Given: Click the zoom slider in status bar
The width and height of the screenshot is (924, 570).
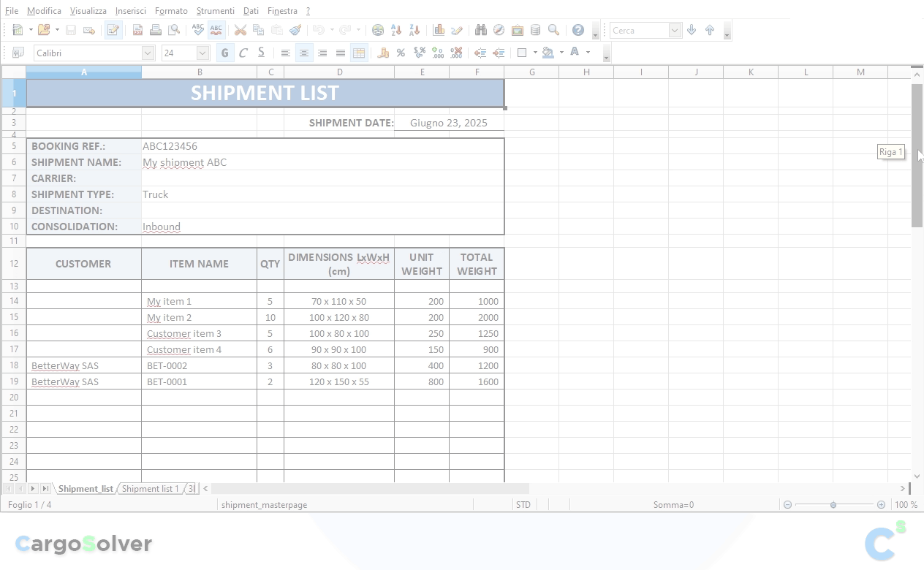Looking at the screenshot, I should pos(833,505).
